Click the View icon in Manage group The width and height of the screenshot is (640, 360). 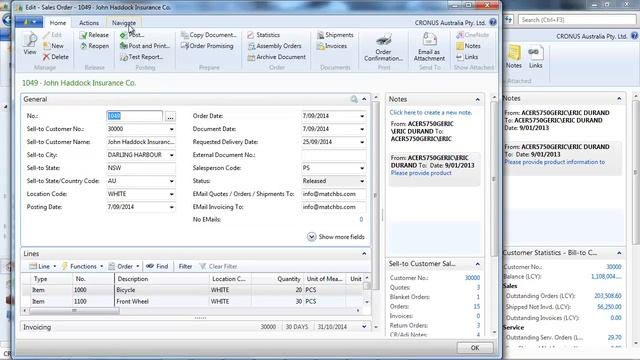(x=29, y=44)
